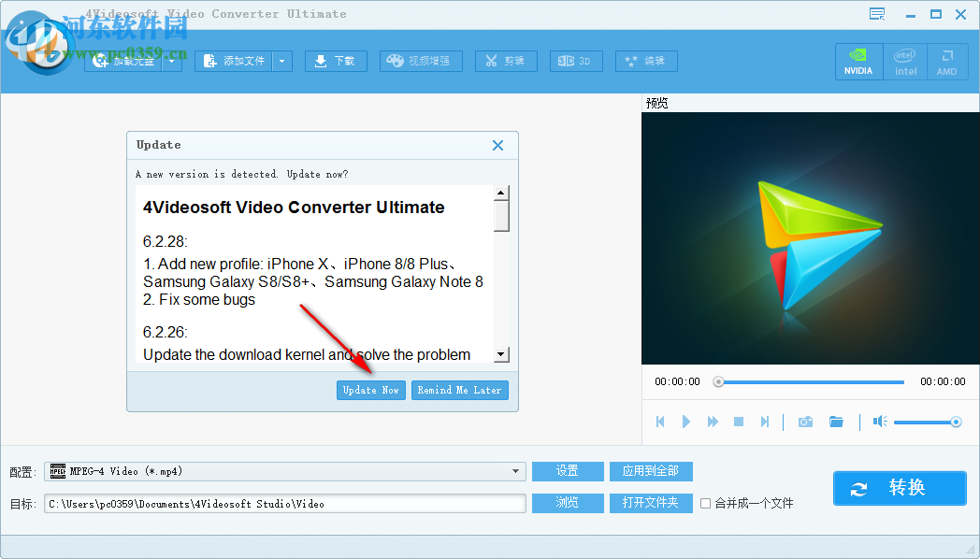Expand the 加载光盘 dropdown arrow
Image resolution: width=980 pixels, height=559 pixels.
coord(172,61)
